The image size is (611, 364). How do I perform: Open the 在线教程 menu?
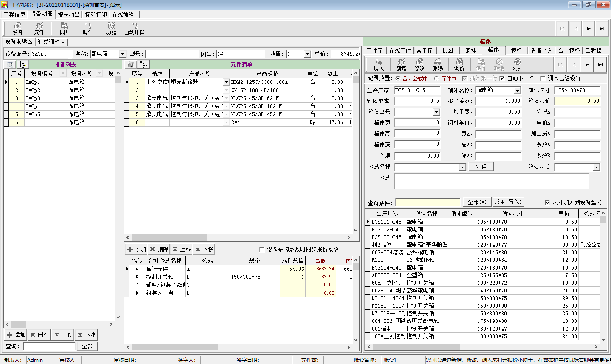click(x=123, y=14)
